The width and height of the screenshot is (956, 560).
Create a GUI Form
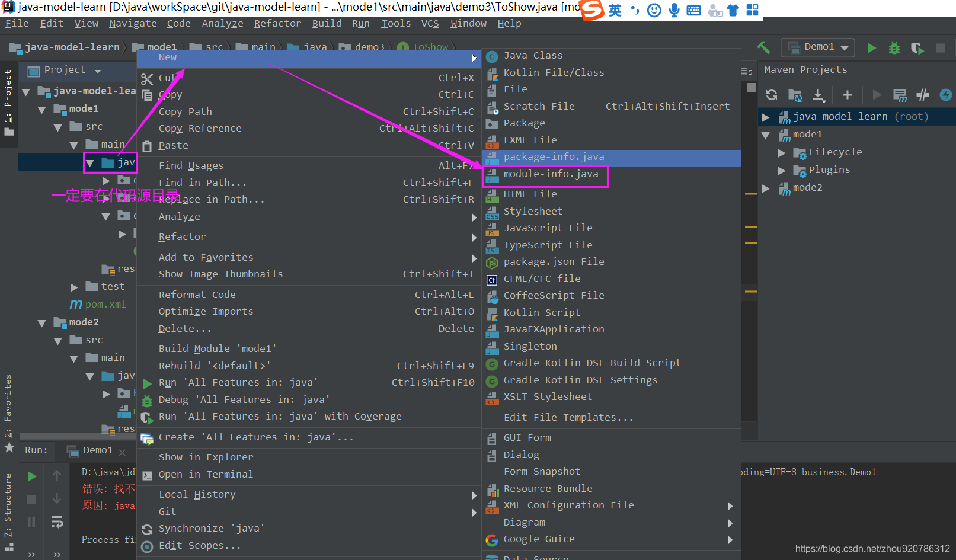click(611, 437)
